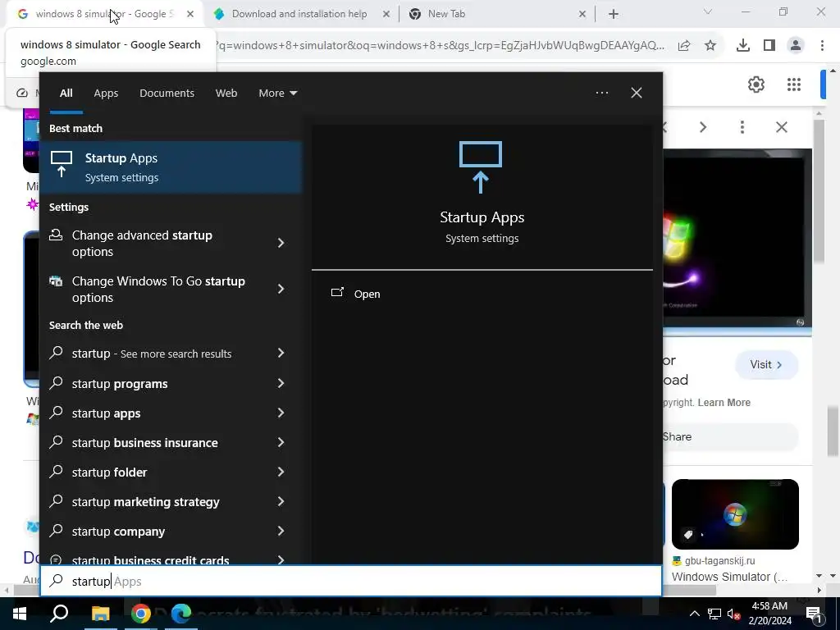This screenshot has width=840, height=630.
Task: Bookmark this page with the star
Action: (x=710, y=46)
